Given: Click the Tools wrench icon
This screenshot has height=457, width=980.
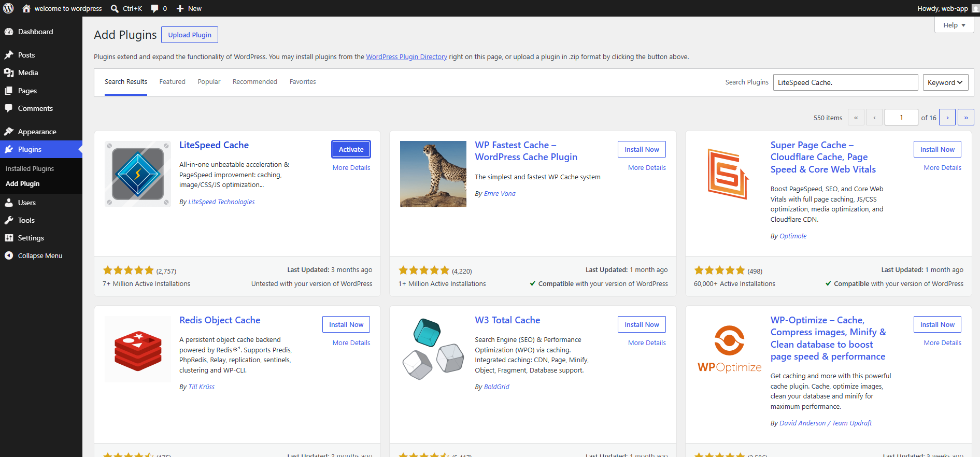Looking at the screenshot, I should [x=9, y=220].
